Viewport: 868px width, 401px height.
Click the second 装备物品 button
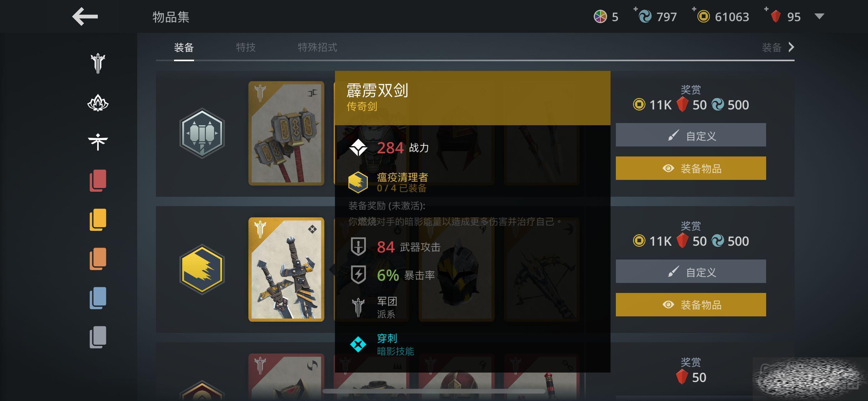click(x=691, y=305)
